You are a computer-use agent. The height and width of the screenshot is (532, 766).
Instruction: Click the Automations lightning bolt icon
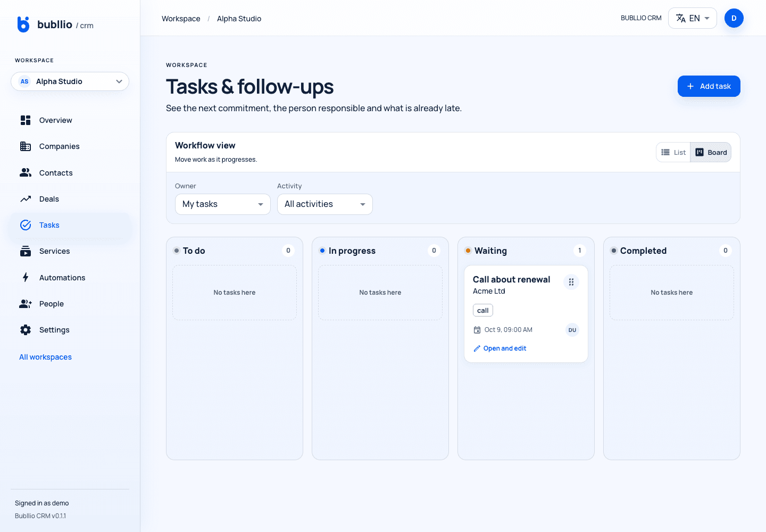[x=26, y=277]
